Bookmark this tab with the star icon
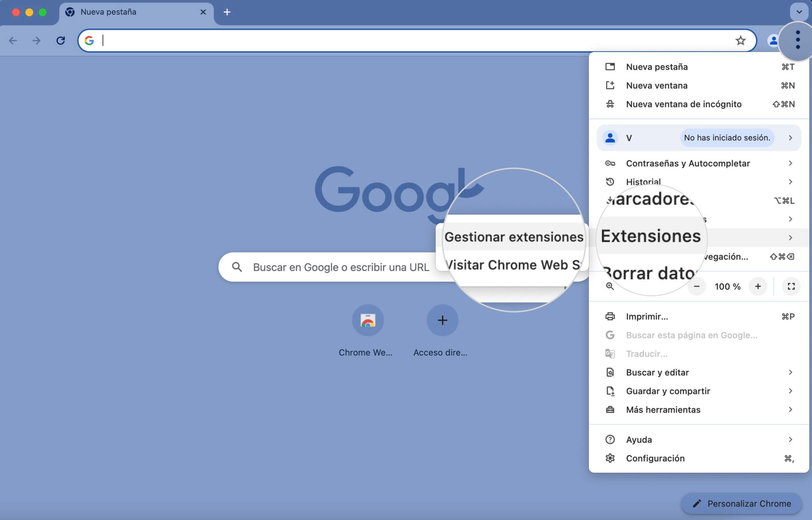 [740, 40]
